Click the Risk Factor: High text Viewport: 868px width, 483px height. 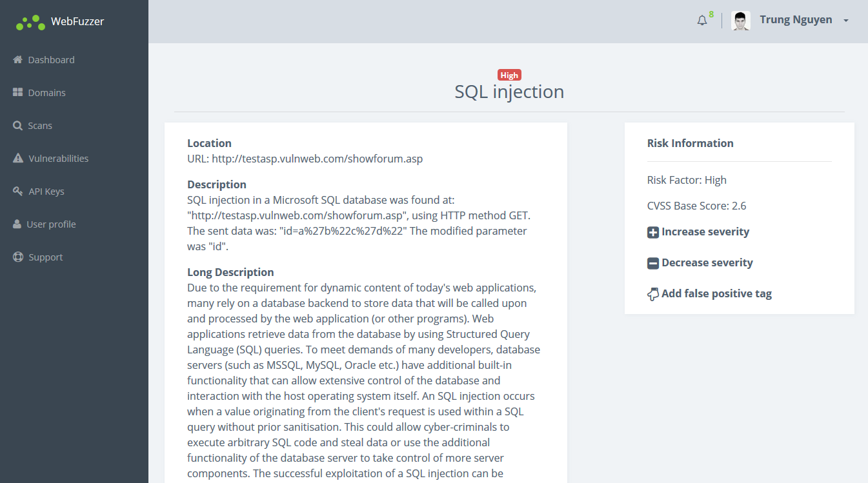687,180
